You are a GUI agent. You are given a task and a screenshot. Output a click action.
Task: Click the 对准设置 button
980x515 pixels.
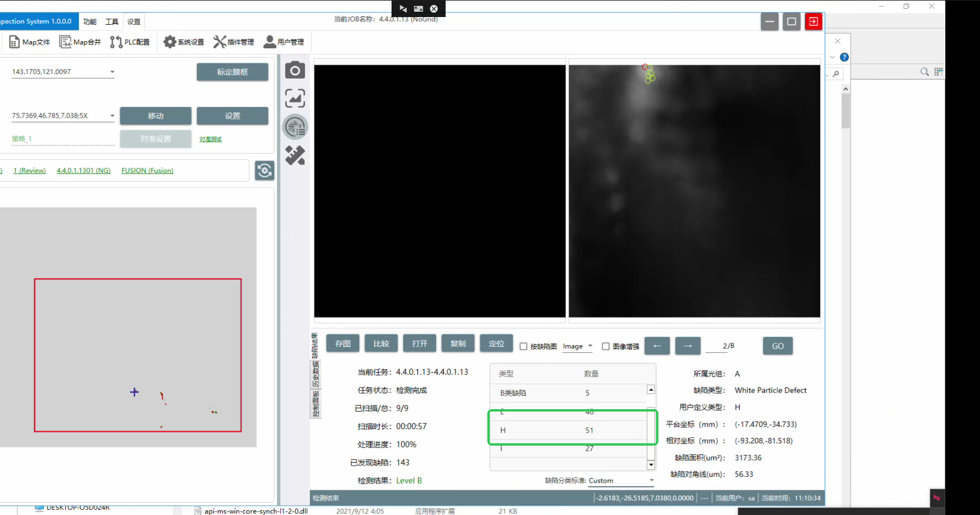[156, 139]
